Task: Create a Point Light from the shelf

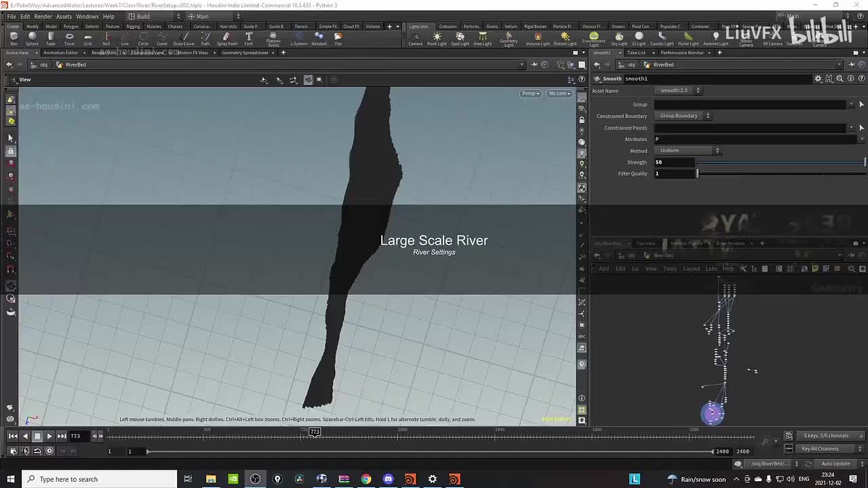Action: pos(437,38)
